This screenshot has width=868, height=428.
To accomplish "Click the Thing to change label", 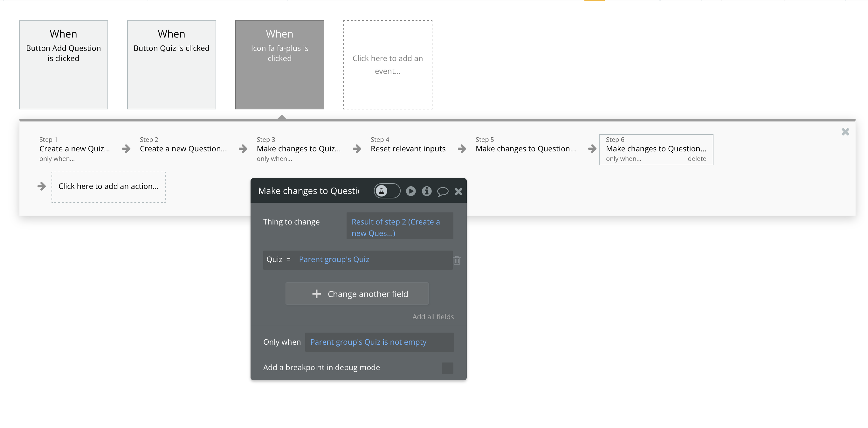I will click(292, 222).
